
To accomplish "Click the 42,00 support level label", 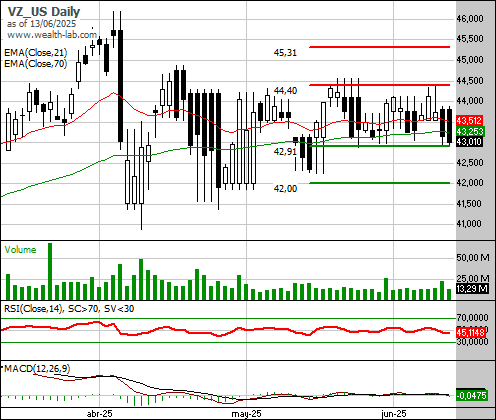I will (x=285, y=189).
